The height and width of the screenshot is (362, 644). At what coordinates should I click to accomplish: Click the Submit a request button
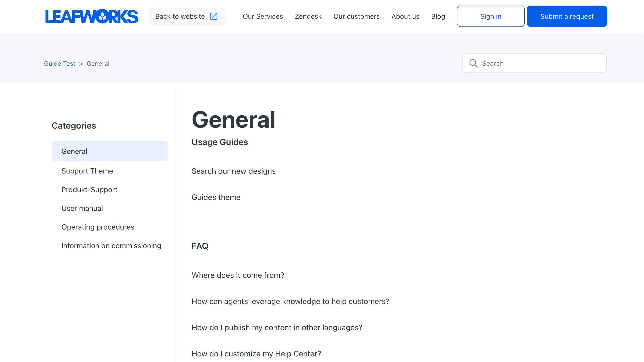(567, 16)
